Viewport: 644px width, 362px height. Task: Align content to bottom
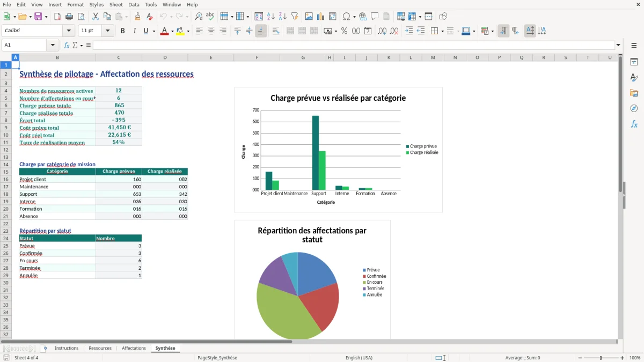pos(261,31)
